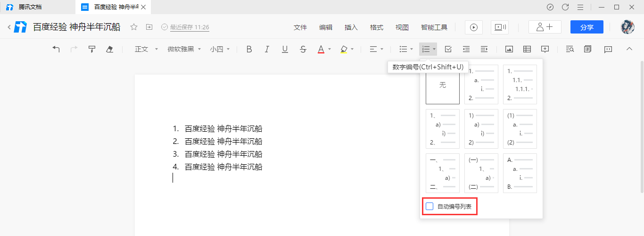Select the Format Painter tool

(x=92, y=49)
